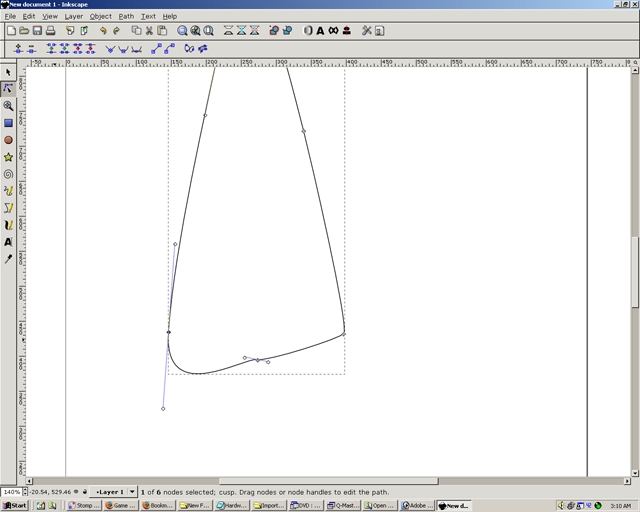This screenshot has width=640, height=512.
Task: Delete selected nodes
Action: coord(31,49)
